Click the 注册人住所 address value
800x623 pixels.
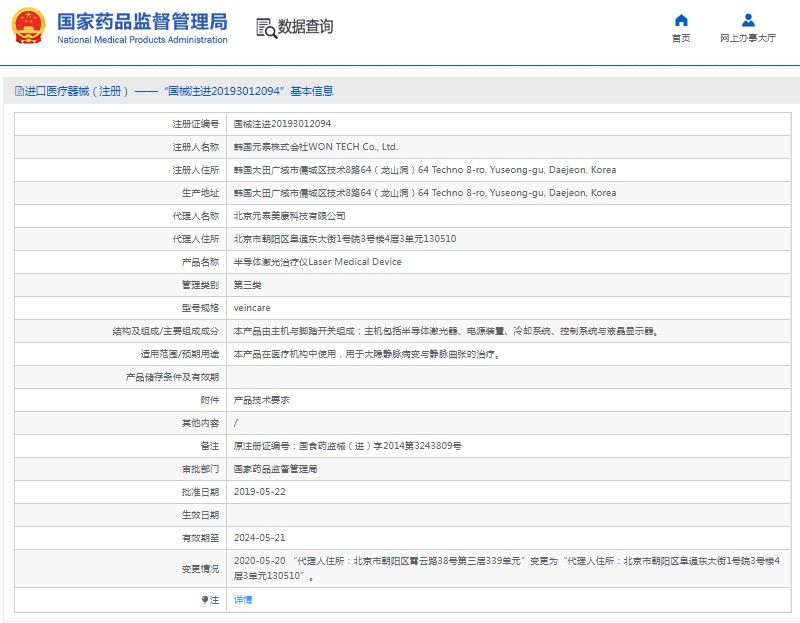point(425,170)
